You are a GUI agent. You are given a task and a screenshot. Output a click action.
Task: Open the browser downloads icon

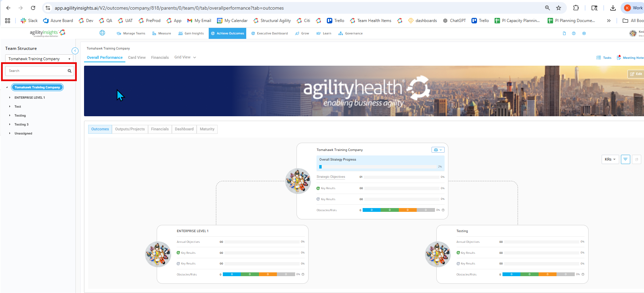coord(613,8)
